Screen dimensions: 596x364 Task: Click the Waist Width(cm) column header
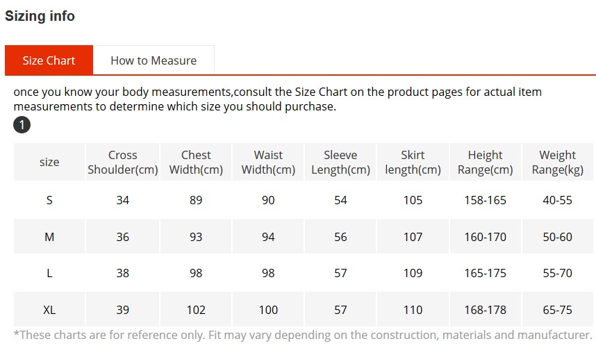[268, 163]
